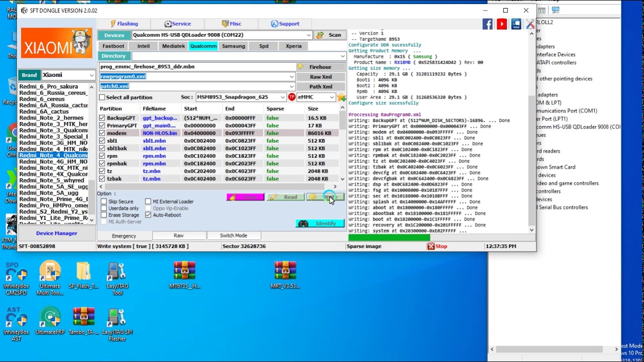Enable Skip Secure option
The image size is (644, 362).
point(104,202)
